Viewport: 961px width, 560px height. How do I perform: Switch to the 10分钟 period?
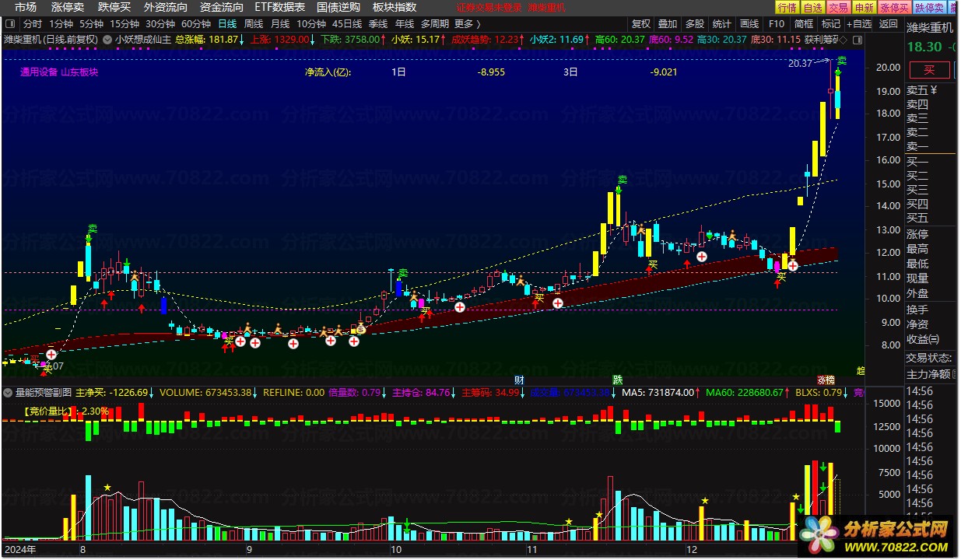pyautogui.click(x=311, y=23)
